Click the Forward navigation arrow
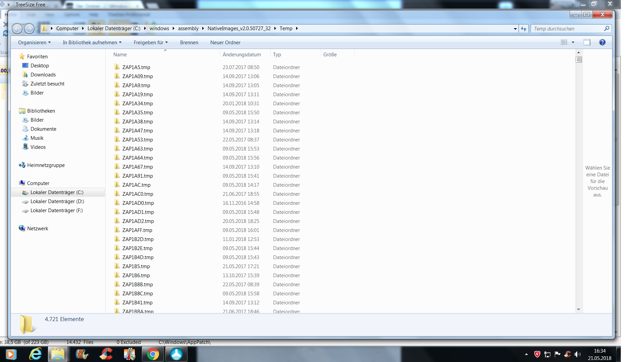The height and width of the screenshot is (362, 644). [x=29, y=29]
